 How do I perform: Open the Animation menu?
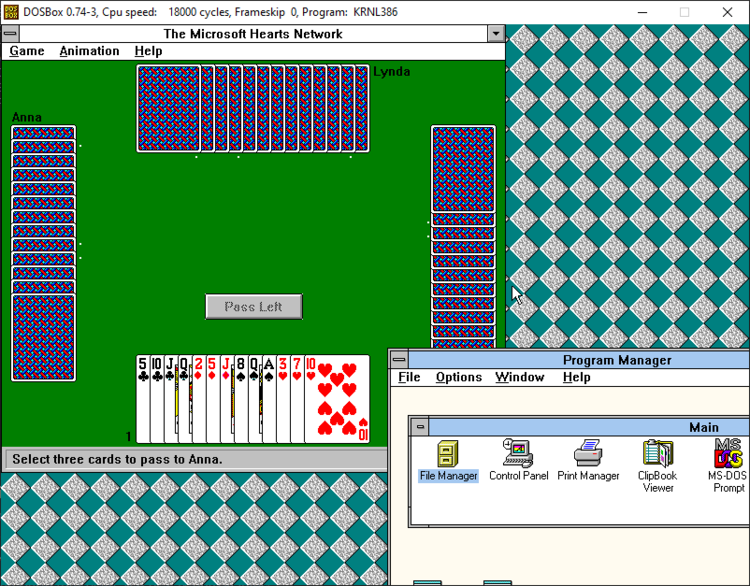(89, 51)
